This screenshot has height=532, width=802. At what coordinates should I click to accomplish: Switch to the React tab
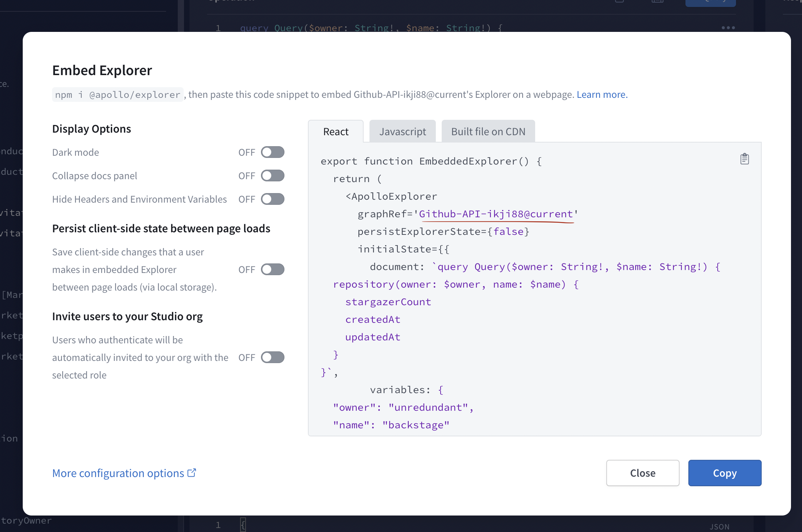(336, 132)
